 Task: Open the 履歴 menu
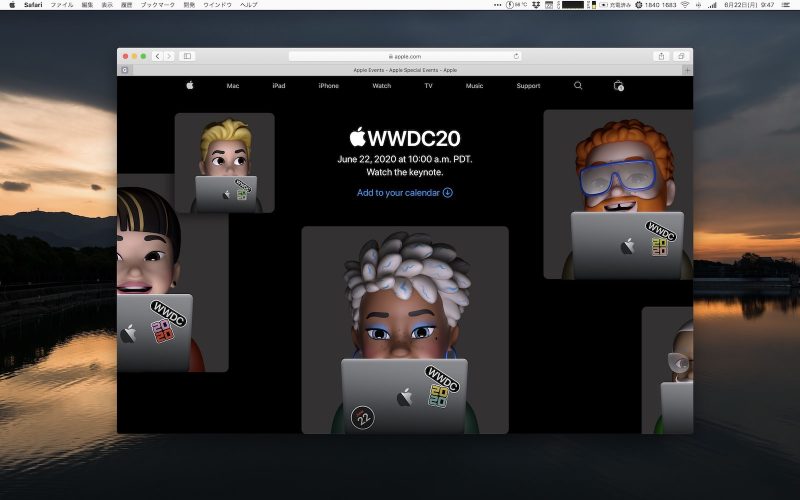pos(127,5)
